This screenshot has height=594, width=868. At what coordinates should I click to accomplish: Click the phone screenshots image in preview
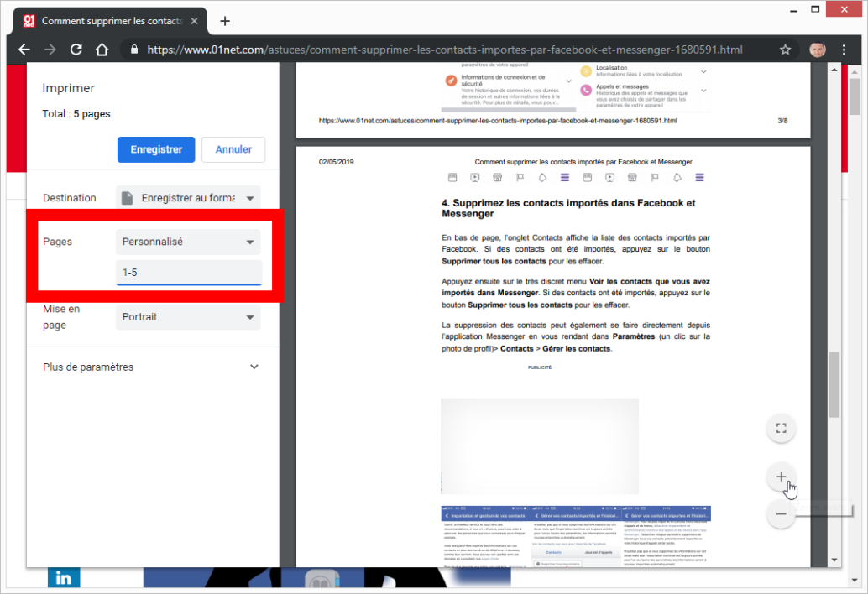coord(576,536)
